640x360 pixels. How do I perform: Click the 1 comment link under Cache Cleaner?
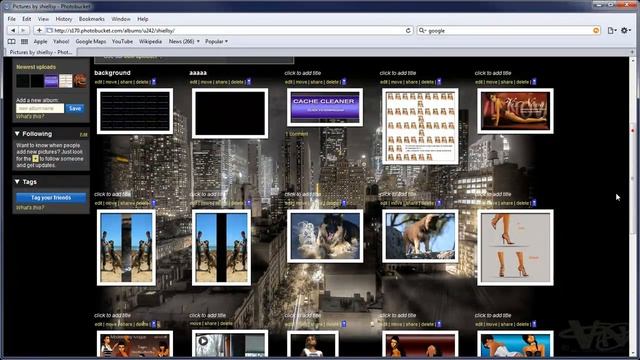coord(297,134)
